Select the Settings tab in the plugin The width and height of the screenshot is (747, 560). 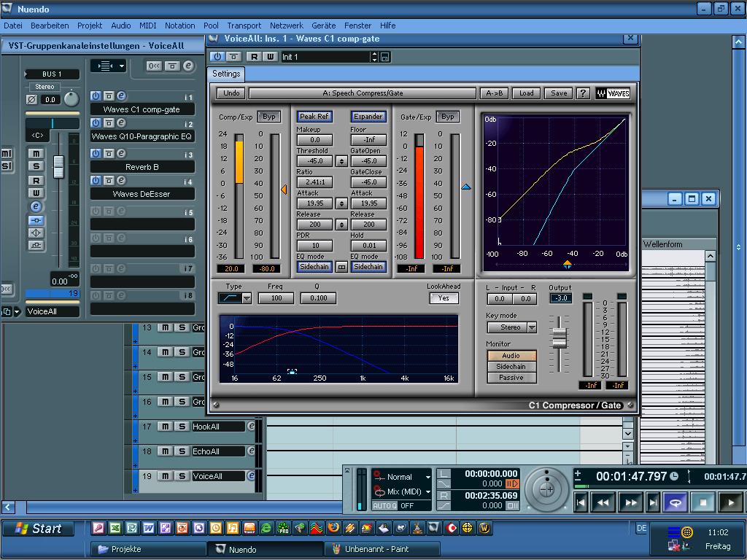[x=226, y=74]
